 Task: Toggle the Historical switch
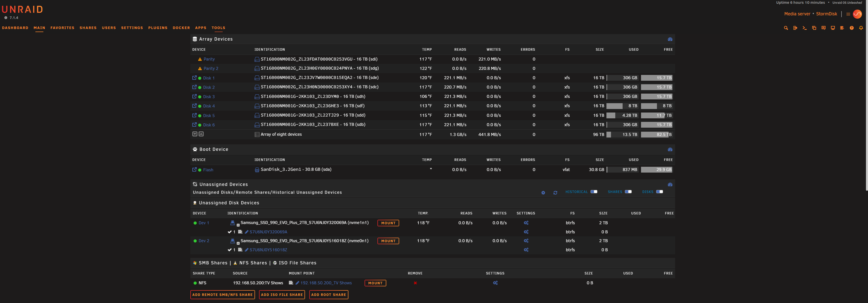[594, 192]
